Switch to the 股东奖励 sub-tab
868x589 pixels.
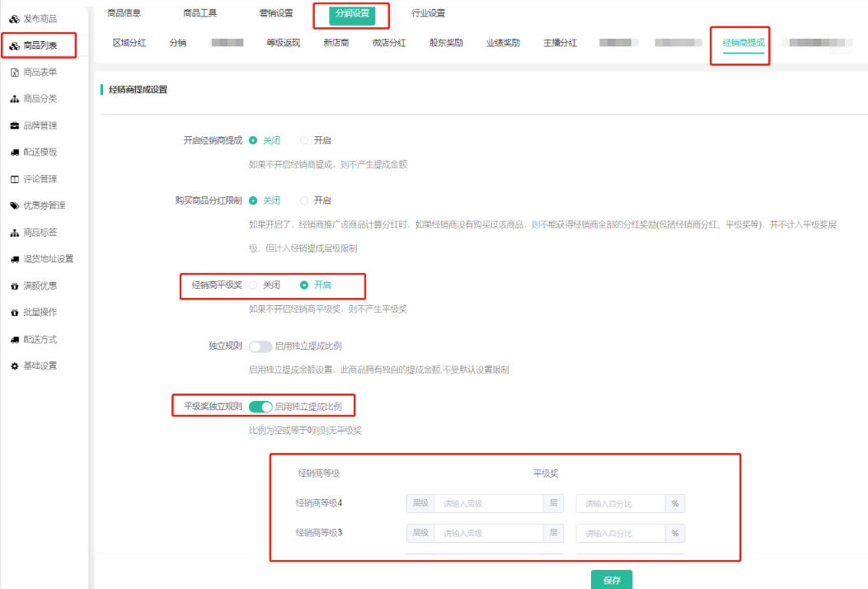point(446,43)
